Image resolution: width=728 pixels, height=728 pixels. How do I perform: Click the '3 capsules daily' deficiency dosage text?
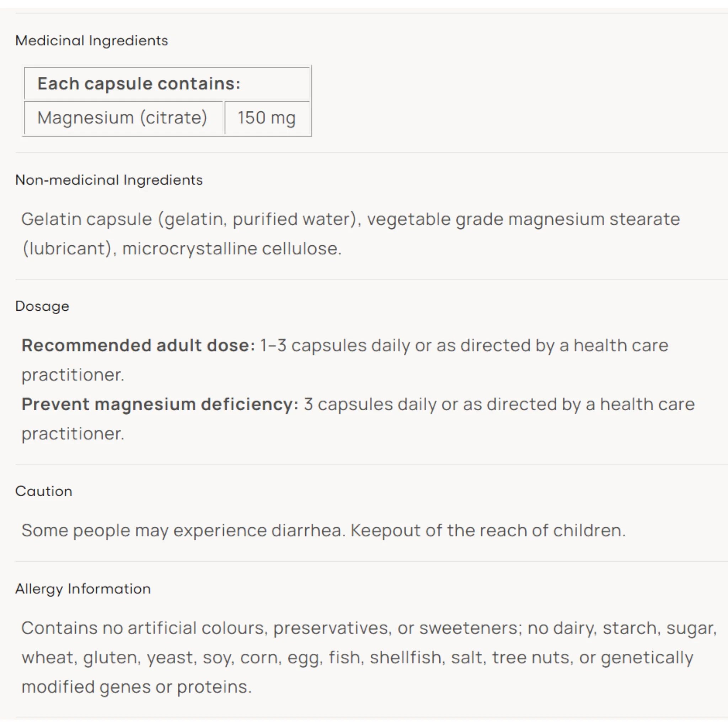tap(370, 404)
